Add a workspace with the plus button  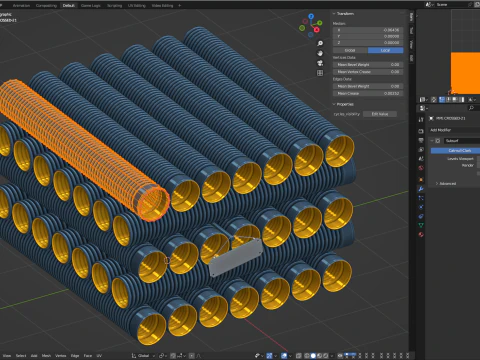pyautogui.click(x=180, y=5)
